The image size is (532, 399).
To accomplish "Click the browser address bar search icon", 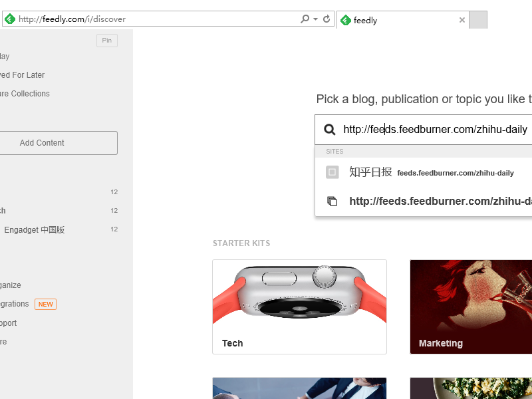I will [305, 19].
